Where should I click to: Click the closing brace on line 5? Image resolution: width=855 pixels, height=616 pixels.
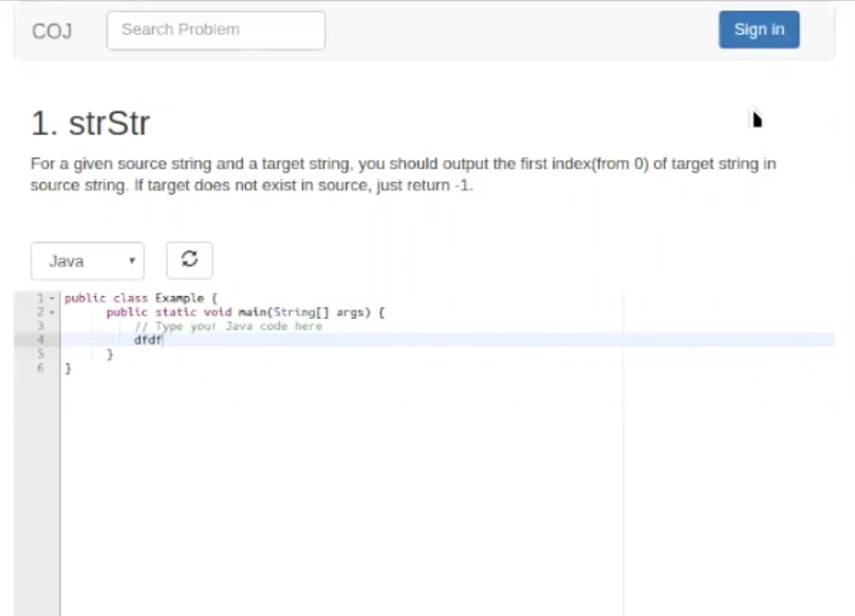pos(109,354)
